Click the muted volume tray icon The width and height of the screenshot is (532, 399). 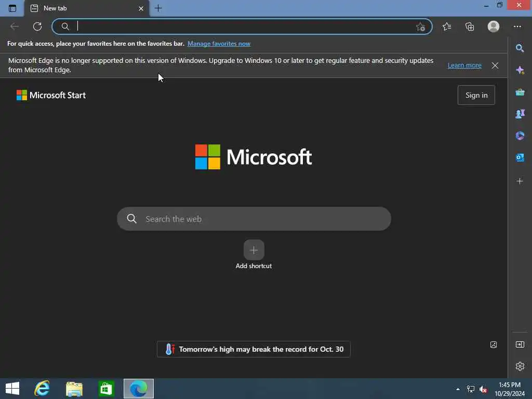483,389
